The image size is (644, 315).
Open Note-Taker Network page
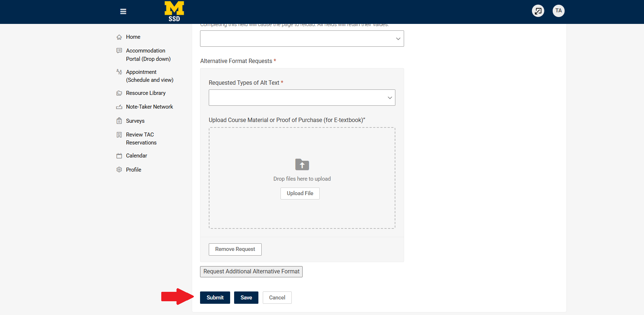(x=149, y=107)
